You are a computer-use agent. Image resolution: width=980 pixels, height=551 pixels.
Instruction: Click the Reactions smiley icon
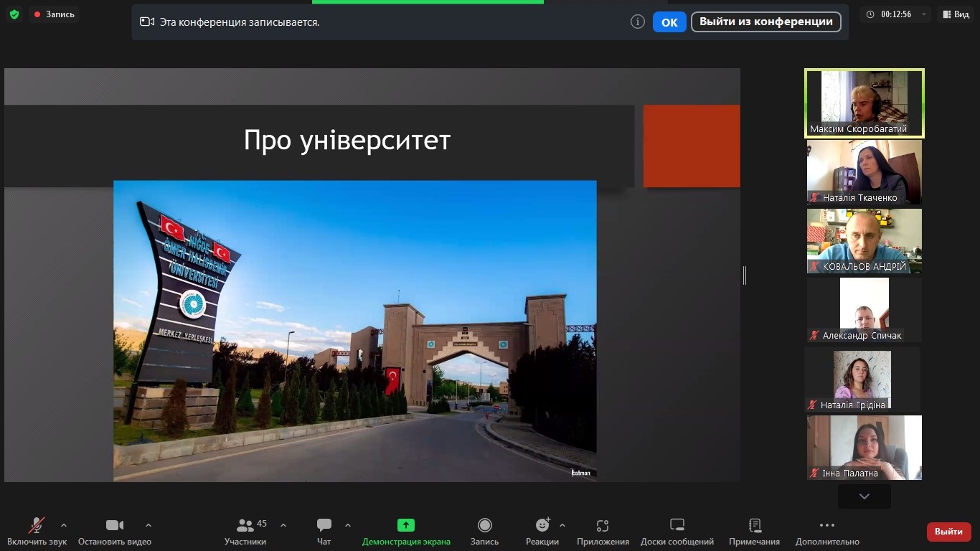pyautogui.click(x=542, y=526)
